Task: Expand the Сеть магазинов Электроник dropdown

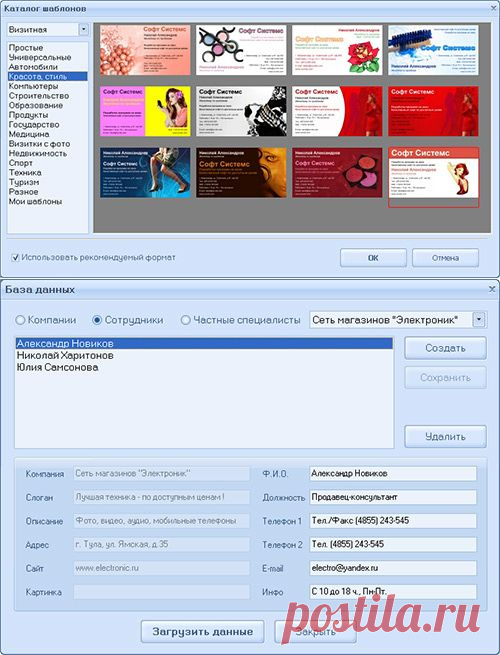Action: point(479,320)
